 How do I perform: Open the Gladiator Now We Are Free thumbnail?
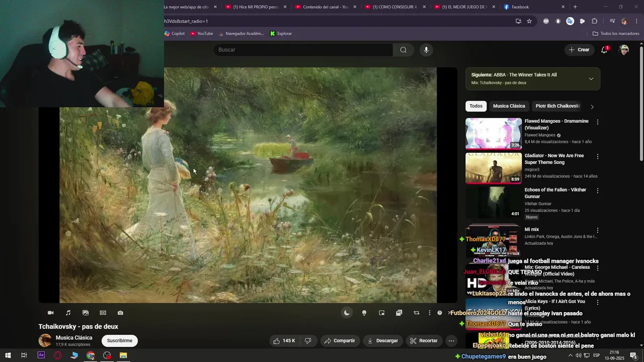(494, 168)
